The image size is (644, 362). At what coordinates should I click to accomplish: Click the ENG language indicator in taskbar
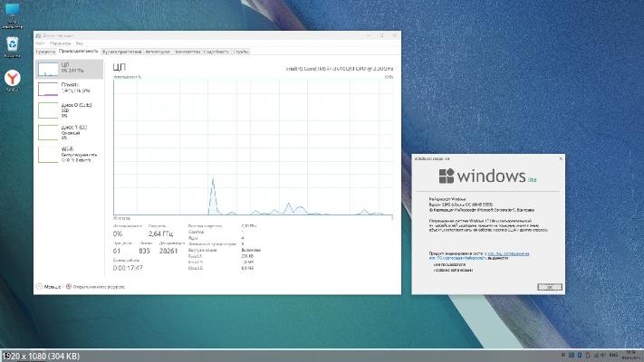(613, 355)
